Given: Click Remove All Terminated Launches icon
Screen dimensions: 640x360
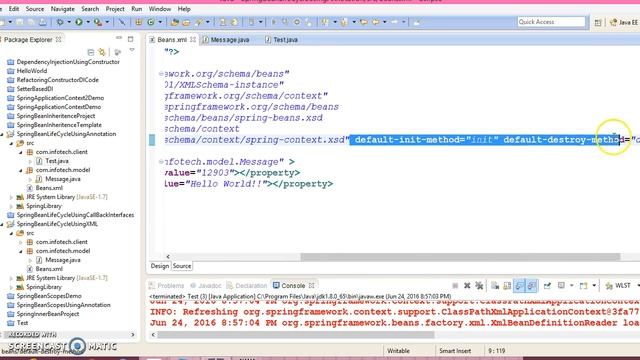Looking at the screenshot, I should coord(479,286).
